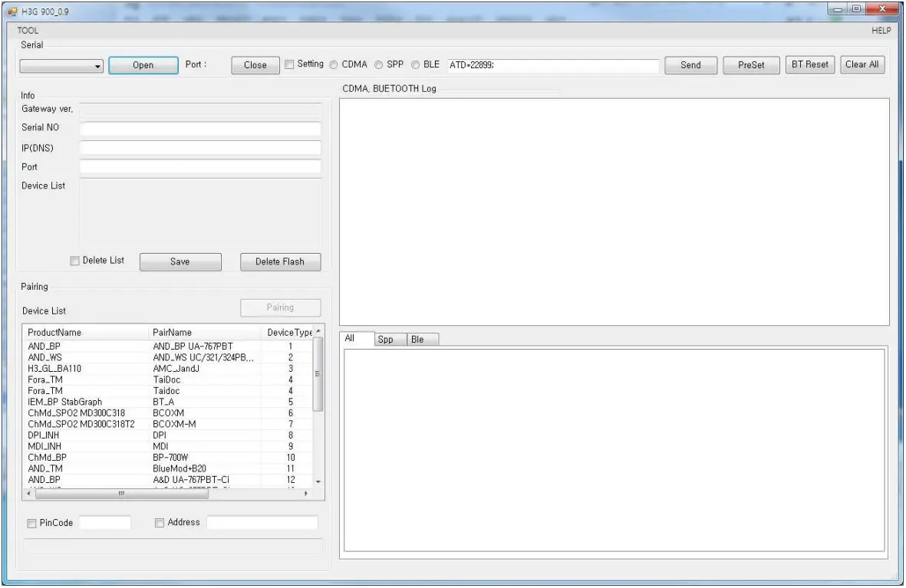The image size is (906, 588).
Task: Click the Save button
Action: click(180, 261)
